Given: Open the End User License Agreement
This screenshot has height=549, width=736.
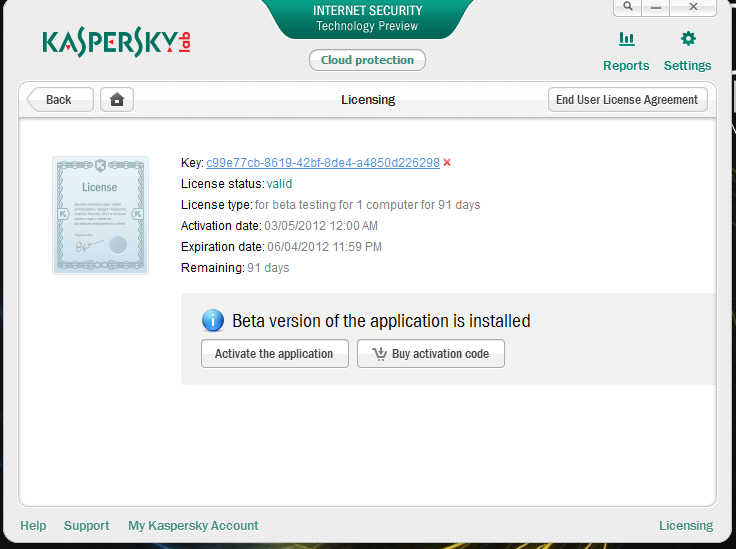Looking at the screenshot, I should tap(628, 99).
